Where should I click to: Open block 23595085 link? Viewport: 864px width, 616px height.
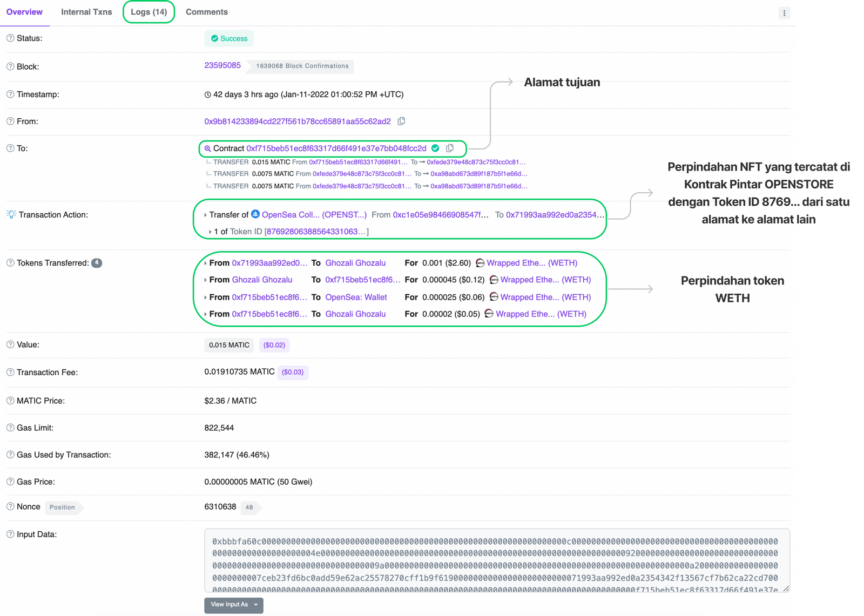pyautogui.click(x=222, y=65)
